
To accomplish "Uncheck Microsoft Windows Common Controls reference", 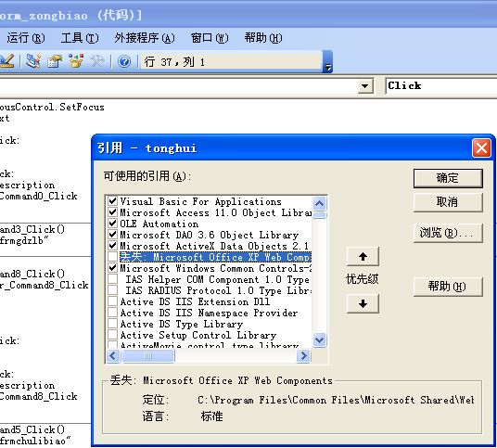I will click(x=112, y=268).
